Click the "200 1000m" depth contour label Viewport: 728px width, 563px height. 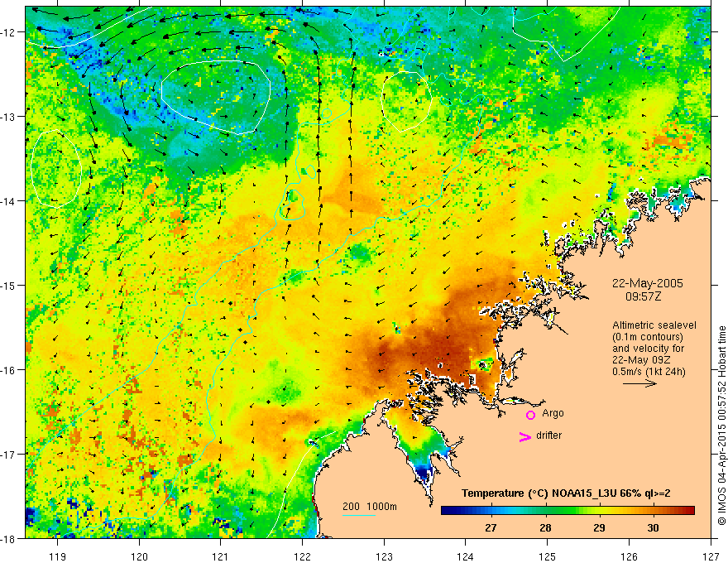370,507
